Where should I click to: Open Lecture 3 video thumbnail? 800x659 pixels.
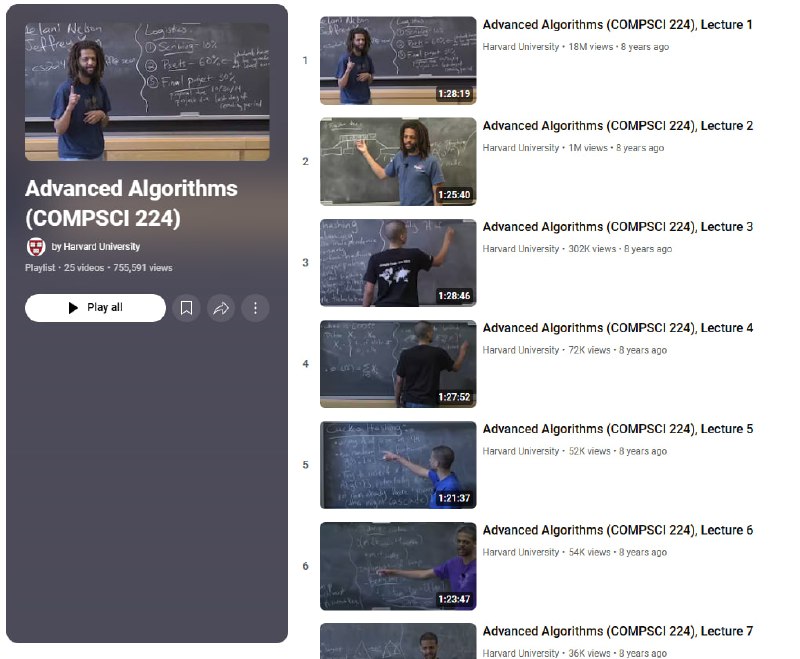point(398,263)
